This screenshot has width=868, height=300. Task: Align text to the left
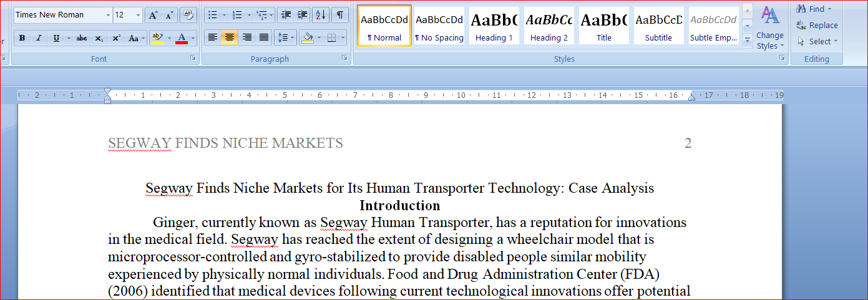(213, 38)
